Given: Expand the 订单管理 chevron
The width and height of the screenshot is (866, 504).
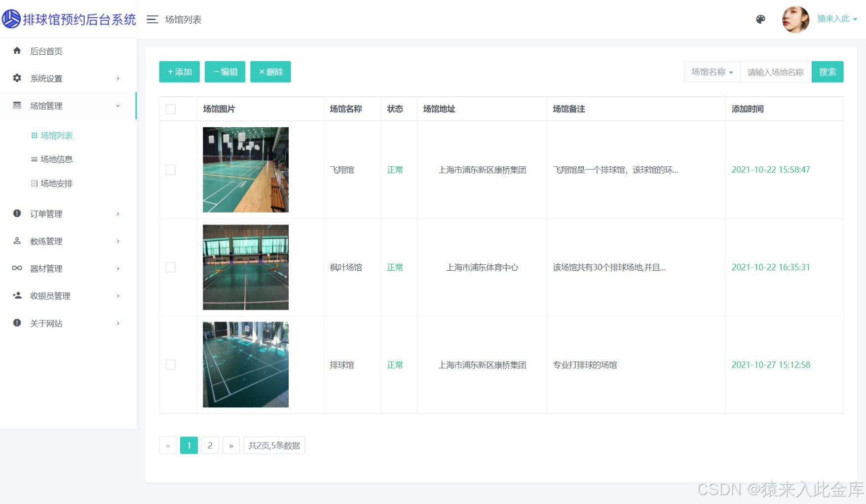Looking at the screenshot, I should 118,214.
